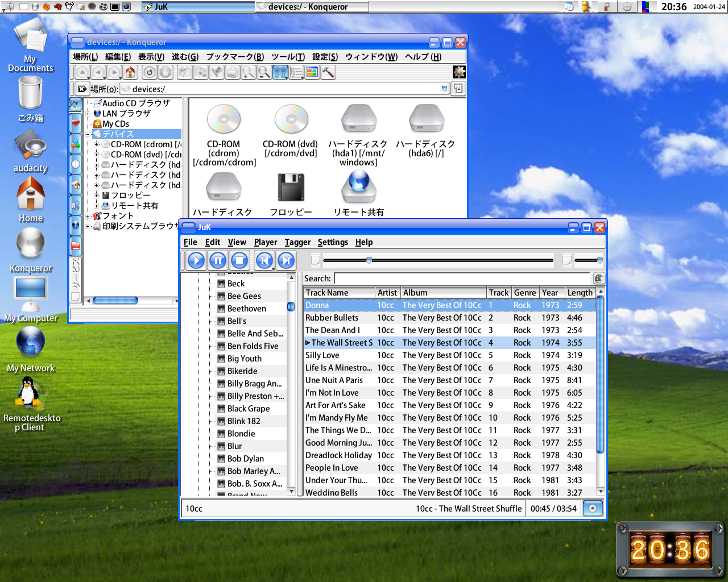Image resolution: width=728 pixels, height=582 pixels.
Task: Expand the 印刷システムブラウザ tree node
Action: click(x=88, y=226)
